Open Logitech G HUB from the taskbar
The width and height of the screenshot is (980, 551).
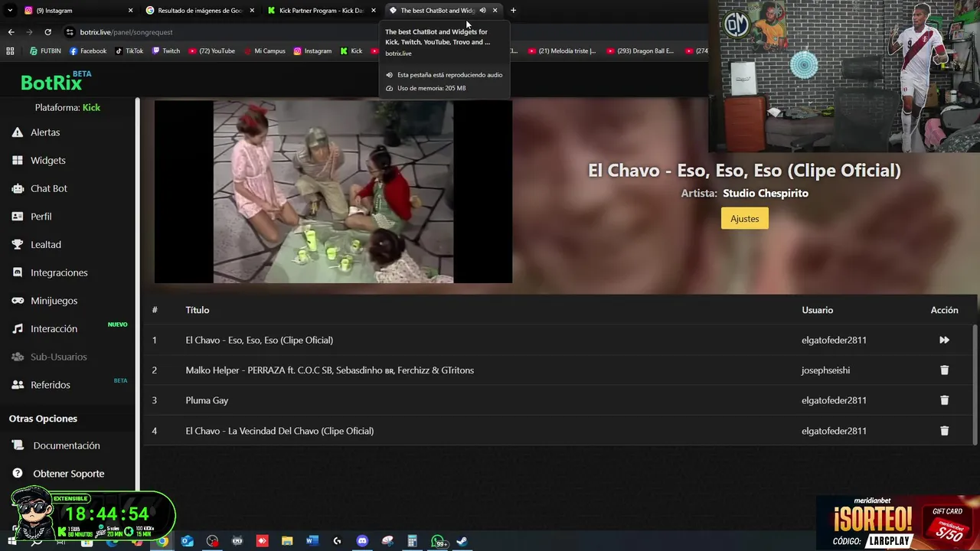(x=337, y=541)
